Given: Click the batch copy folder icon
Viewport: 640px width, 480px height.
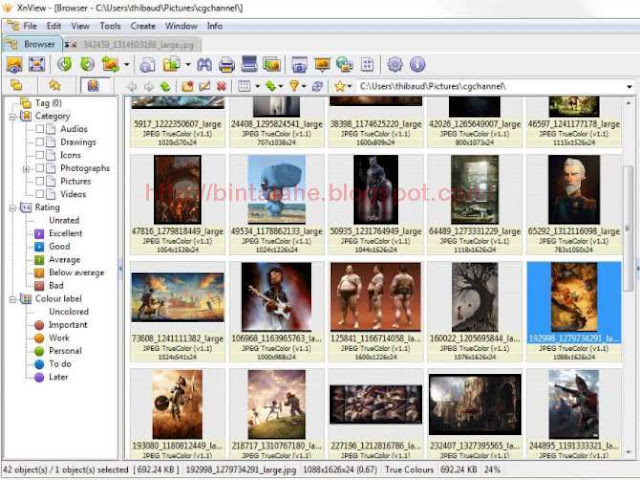Looking at the screenshot, I should coord(171,64).
